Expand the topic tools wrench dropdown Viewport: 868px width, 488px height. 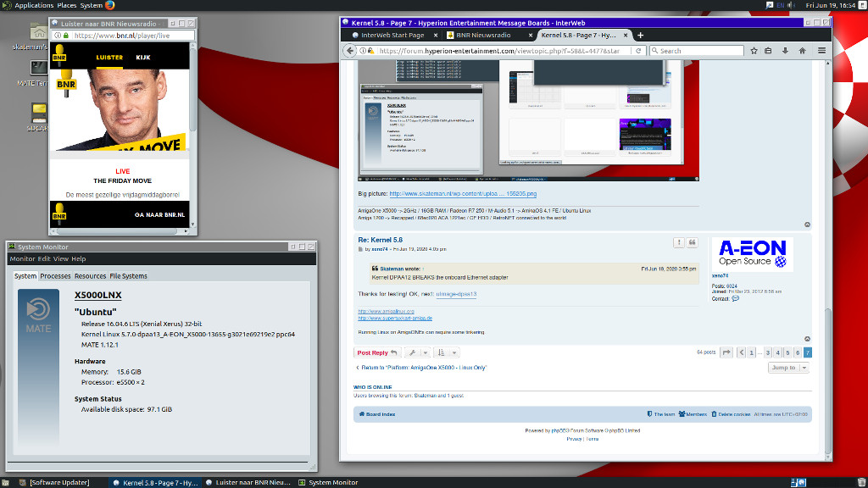tap(416, 352)
